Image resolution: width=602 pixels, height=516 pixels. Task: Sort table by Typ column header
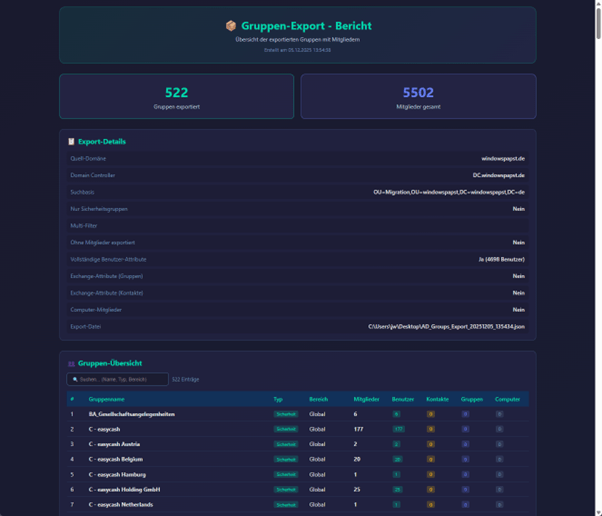coord(278,399)
